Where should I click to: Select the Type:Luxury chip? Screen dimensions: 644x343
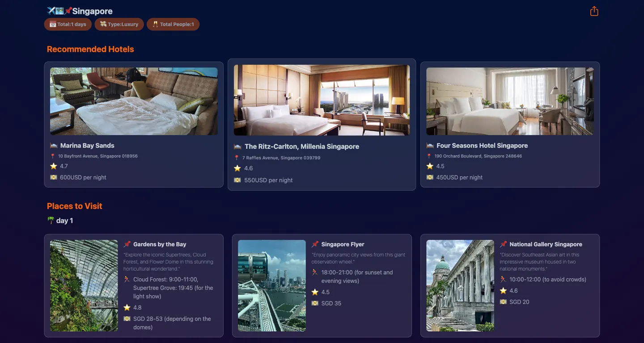(119, 24)
